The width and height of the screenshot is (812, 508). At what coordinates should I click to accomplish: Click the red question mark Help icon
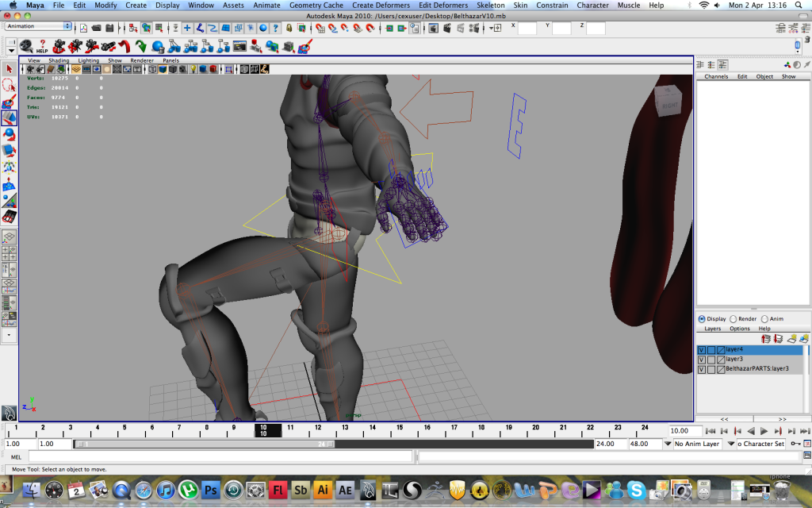click(42, 46)
